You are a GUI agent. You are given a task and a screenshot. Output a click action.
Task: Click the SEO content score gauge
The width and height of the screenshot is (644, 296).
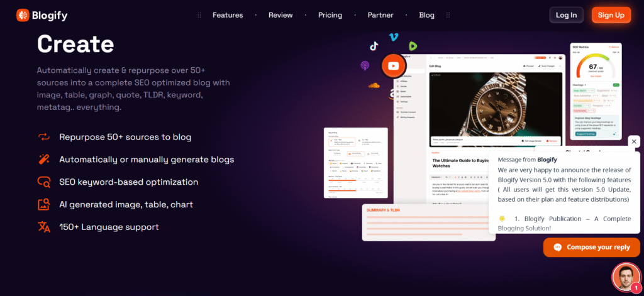coord(596,66)
